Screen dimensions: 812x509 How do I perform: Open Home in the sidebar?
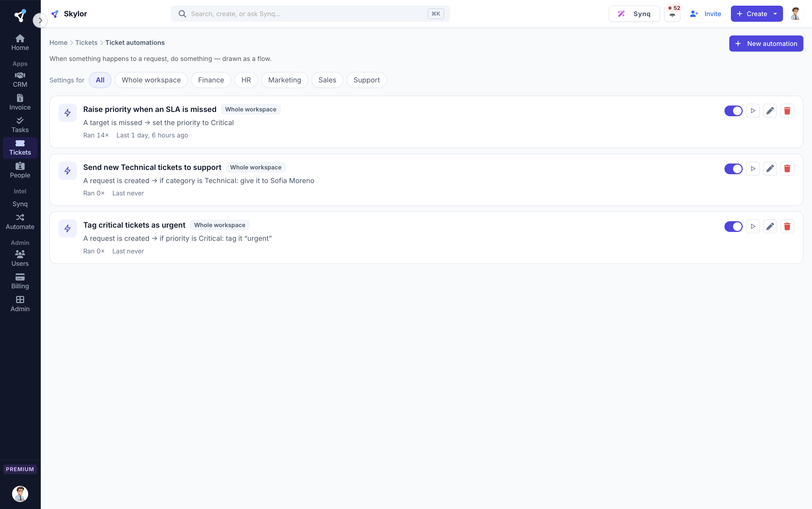click(x=20, y=43)
